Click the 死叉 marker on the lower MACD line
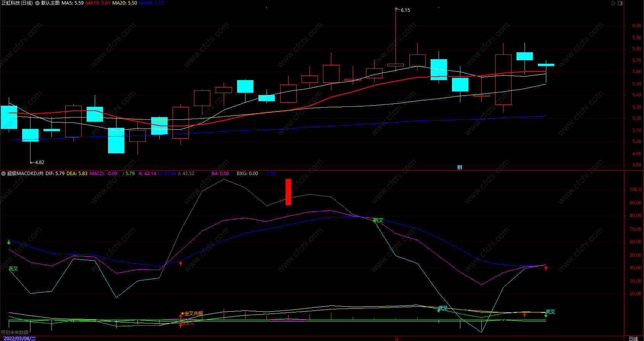 pyautogui.click(x=442, y=308)
